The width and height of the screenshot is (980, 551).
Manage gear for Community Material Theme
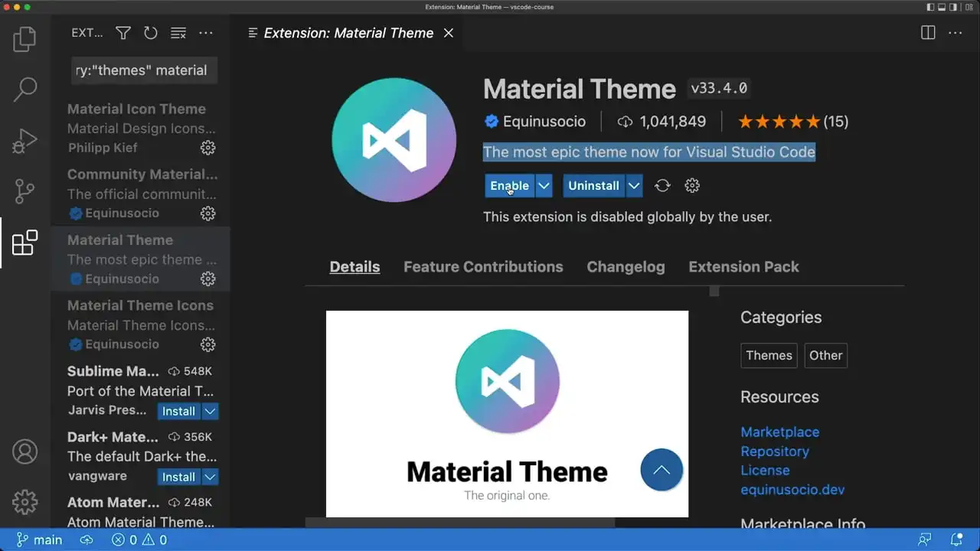207,214
